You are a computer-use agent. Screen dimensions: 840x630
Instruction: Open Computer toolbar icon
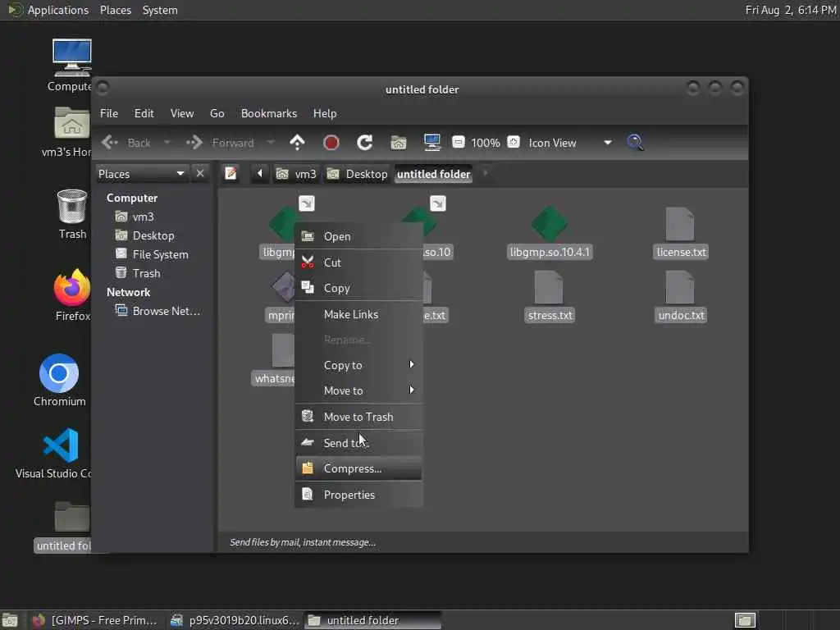tap(431, 143)
